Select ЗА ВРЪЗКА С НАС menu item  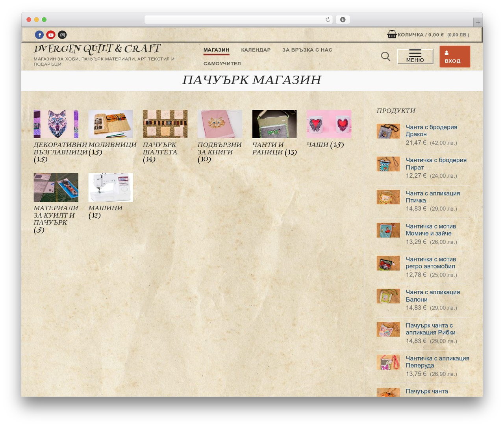coord(307,50)
